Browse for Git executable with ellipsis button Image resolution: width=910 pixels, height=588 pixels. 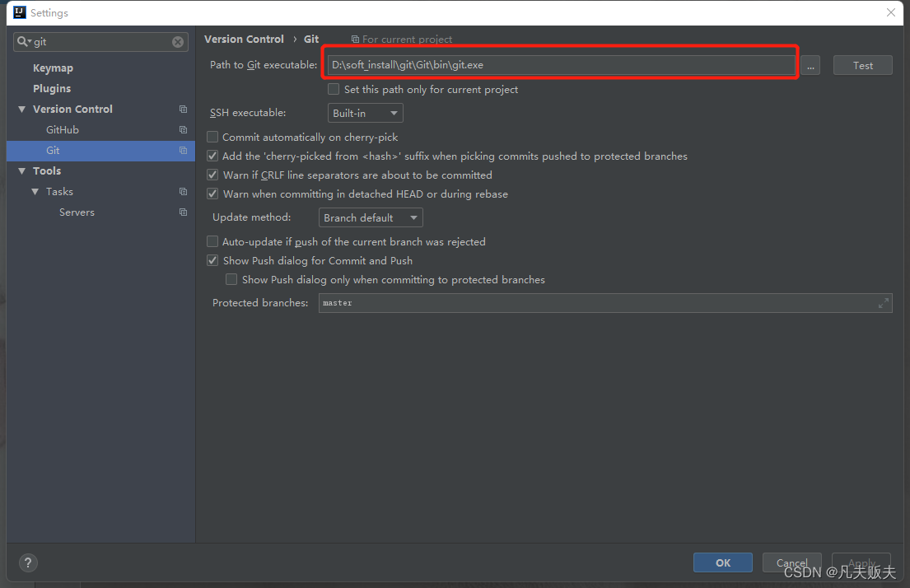810,66
